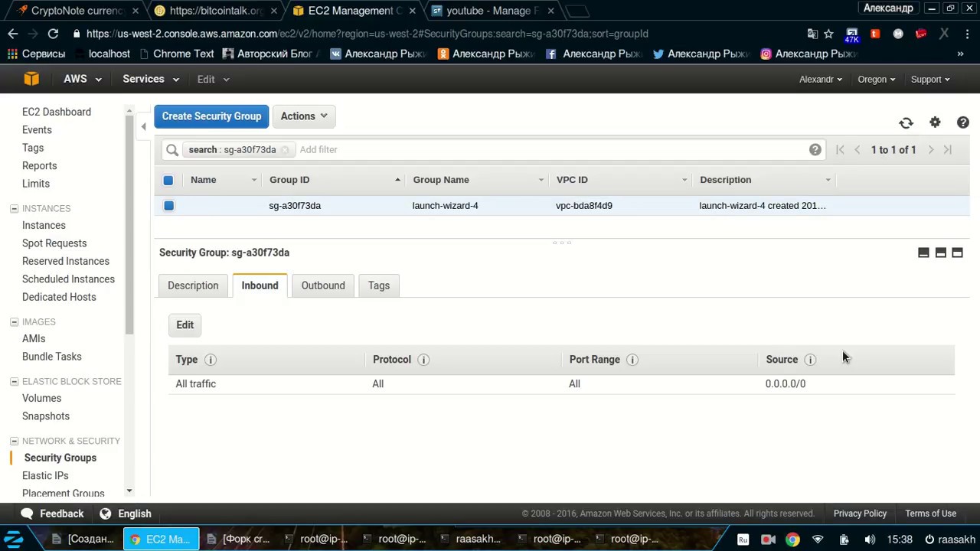
Task: Collapse the left navigation pane arrow
Action: [x=143, y=127]
